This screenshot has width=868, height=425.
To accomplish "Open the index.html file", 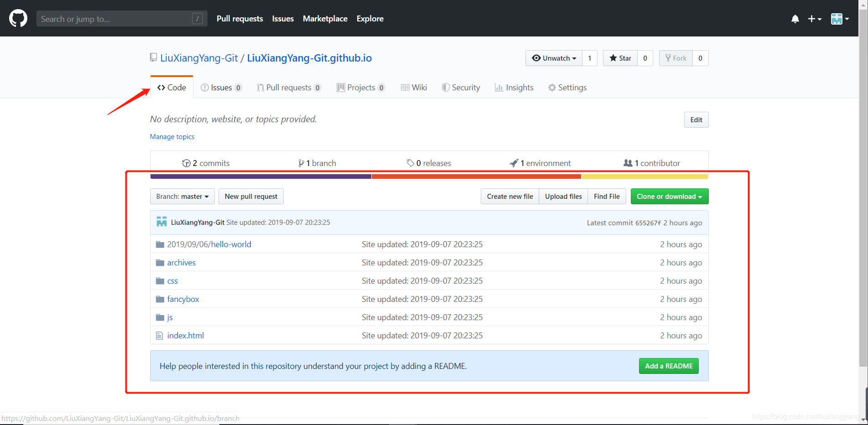I will 185,336.
